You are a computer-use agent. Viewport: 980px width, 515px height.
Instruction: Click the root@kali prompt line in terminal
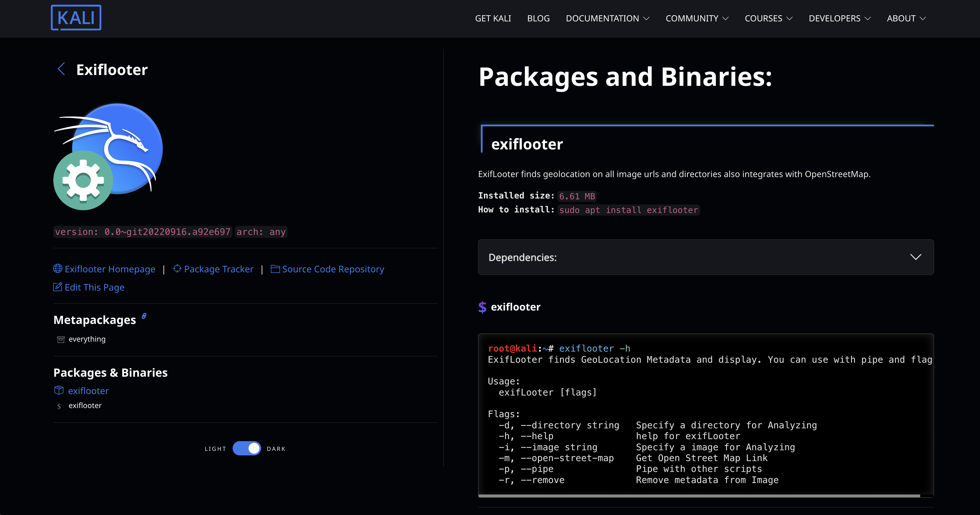click(x=559, y=348)
